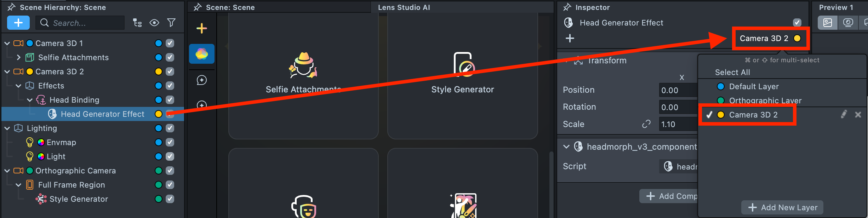Screen dimensions: 868x218
Task: Open the hierarchy tree view options icon
Action: point(137,23)
